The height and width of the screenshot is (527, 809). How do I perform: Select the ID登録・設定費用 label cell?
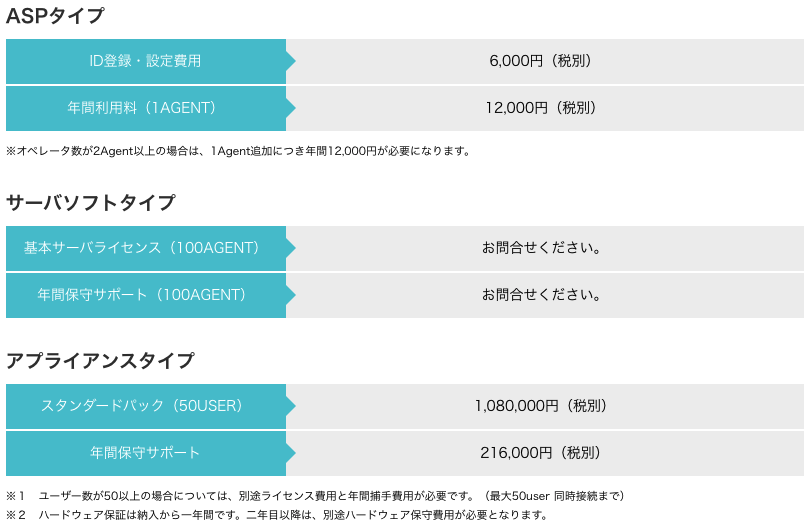[146, 61]
